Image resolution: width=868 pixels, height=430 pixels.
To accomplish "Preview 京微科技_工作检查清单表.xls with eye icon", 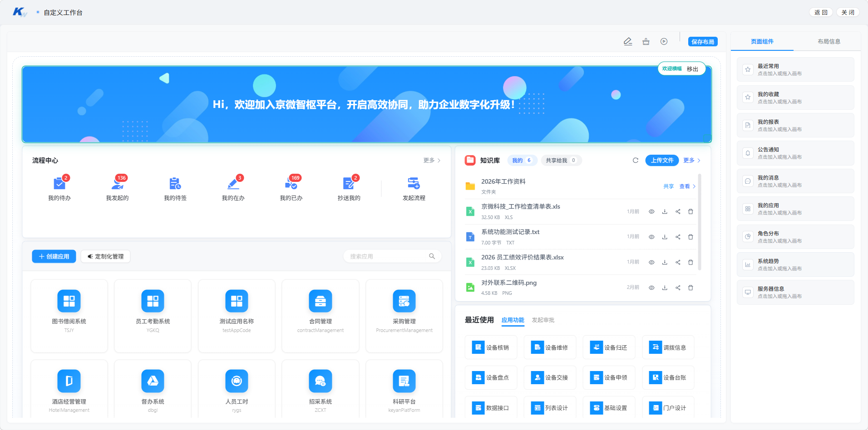I will point(651,212).
